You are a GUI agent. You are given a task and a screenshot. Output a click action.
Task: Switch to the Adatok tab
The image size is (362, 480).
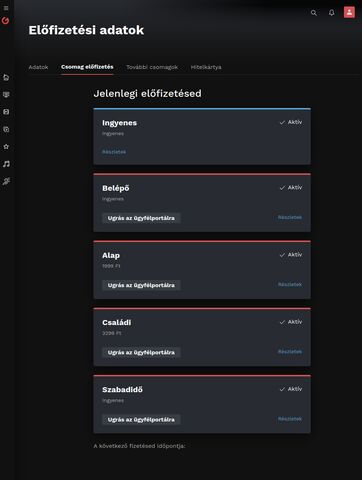[38, 67]
